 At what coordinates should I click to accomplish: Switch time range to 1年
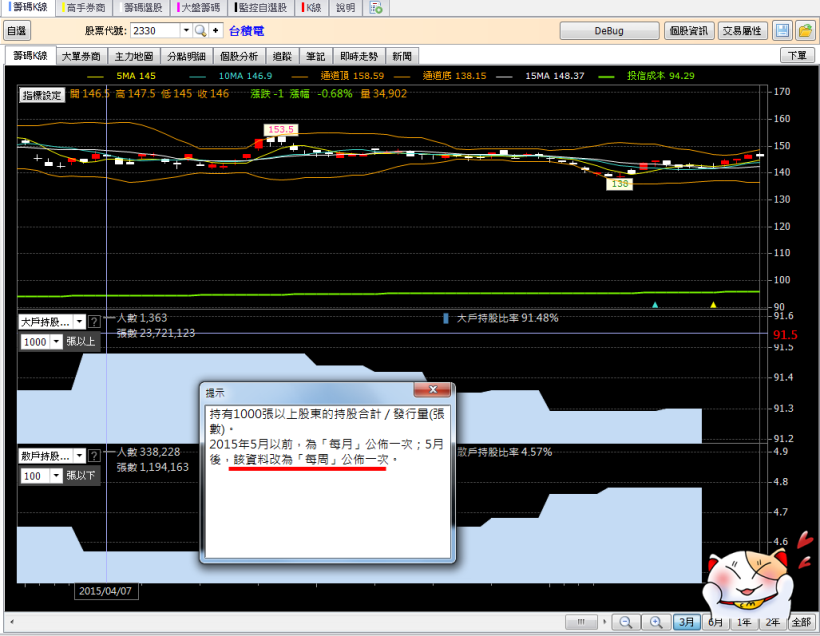[x=744, y=622]
